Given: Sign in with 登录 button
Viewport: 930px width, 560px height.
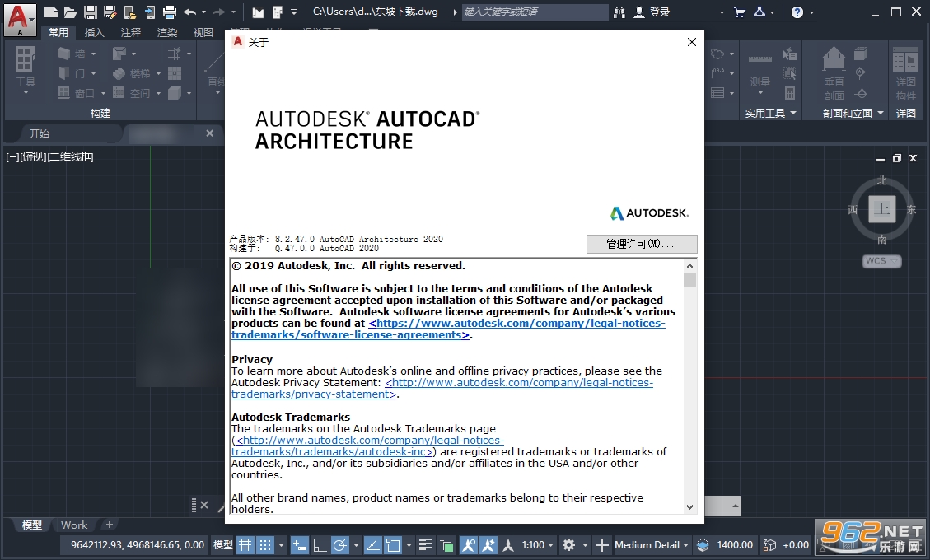Looking at the screenshot, I should [x=652, y=12].
